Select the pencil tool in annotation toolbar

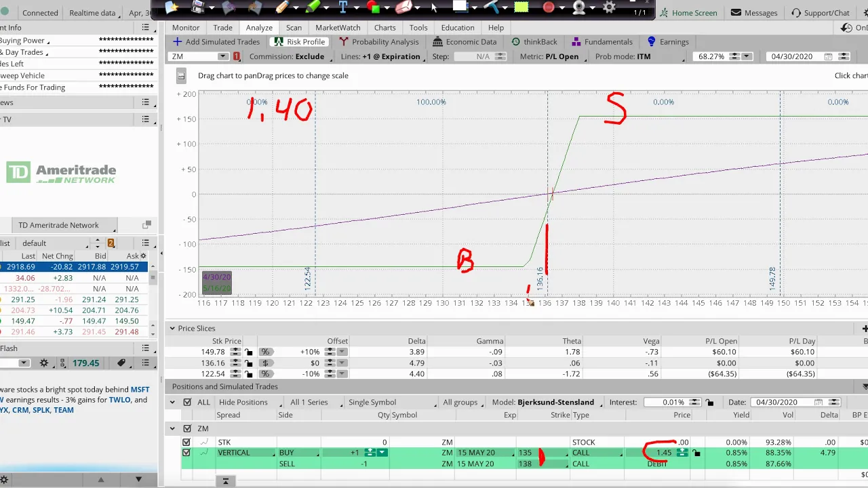pyautogui.click(x=282, y=7)
